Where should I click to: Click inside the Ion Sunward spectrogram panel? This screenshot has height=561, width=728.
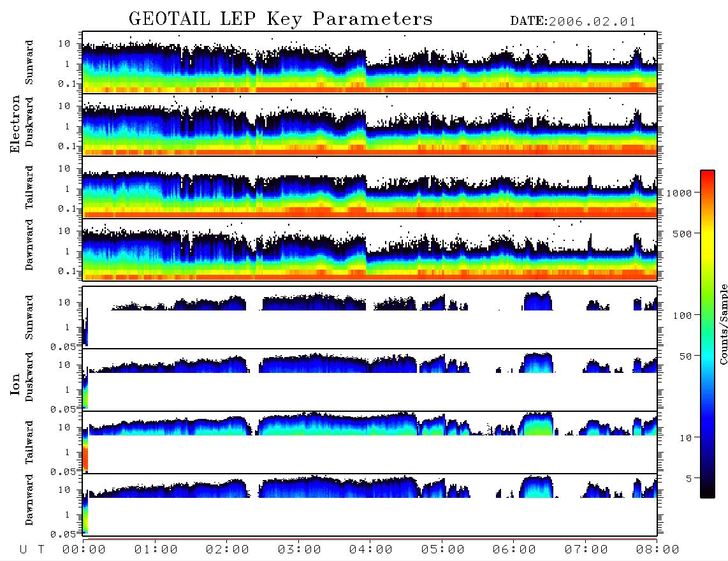[x=370, y=317]
